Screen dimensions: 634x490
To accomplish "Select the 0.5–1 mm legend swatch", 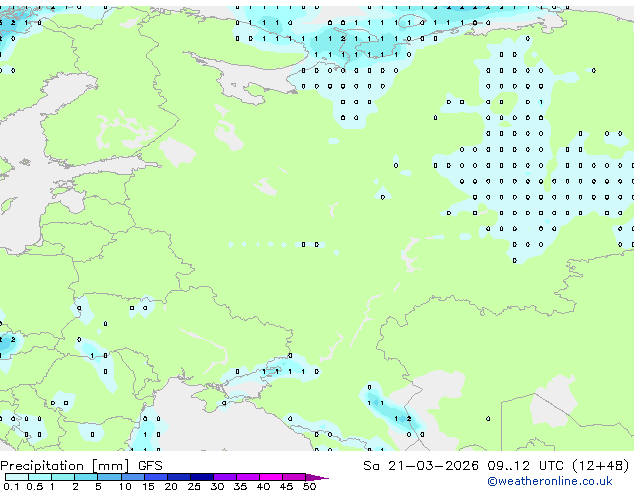I will click(40, 477).
